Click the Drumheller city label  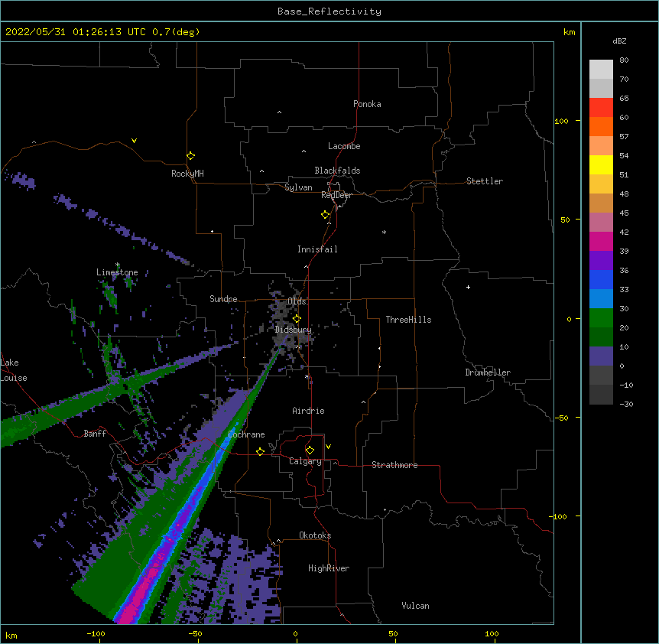[x=488, y=372]
